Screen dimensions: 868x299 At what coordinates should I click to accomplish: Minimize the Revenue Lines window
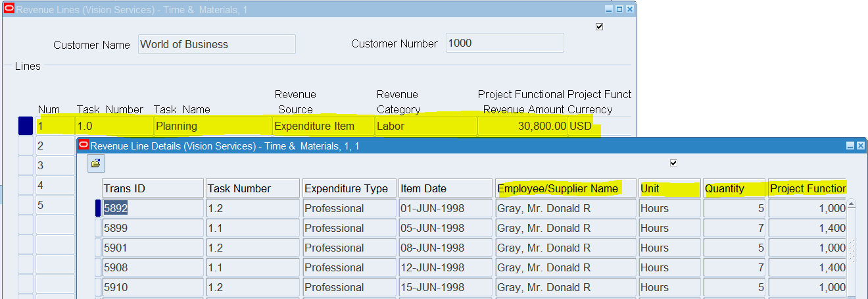[610, 9]
